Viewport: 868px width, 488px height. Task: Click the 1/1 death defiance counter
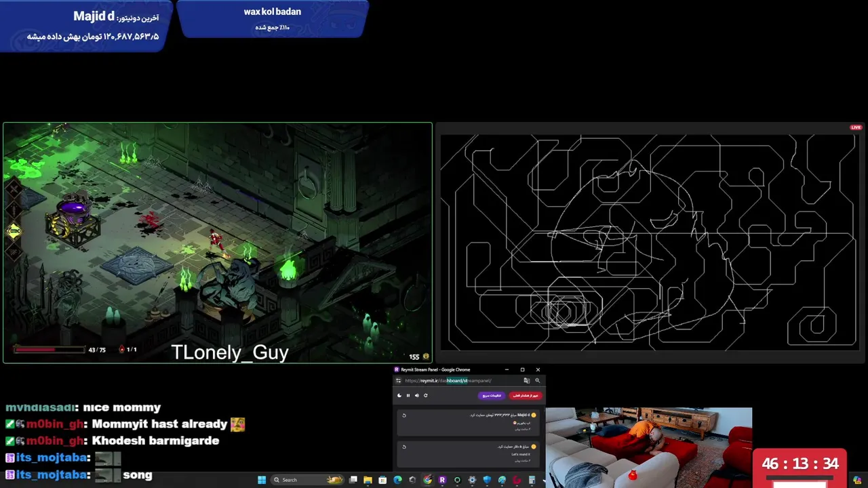point(128,350)
